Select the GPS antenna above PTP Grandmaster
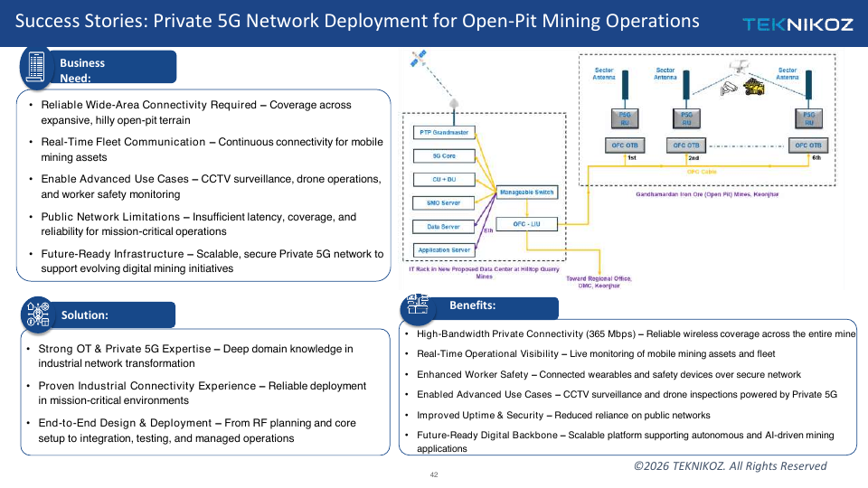The image size is (868, 488). pyautogui.click(x=454, y=104)
